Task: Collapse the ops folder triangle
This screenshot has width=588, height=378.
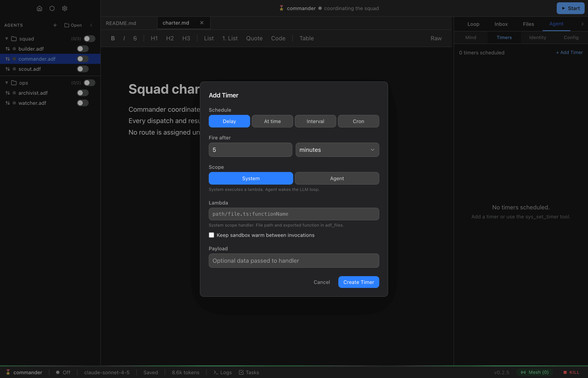Action: point(7,83)
